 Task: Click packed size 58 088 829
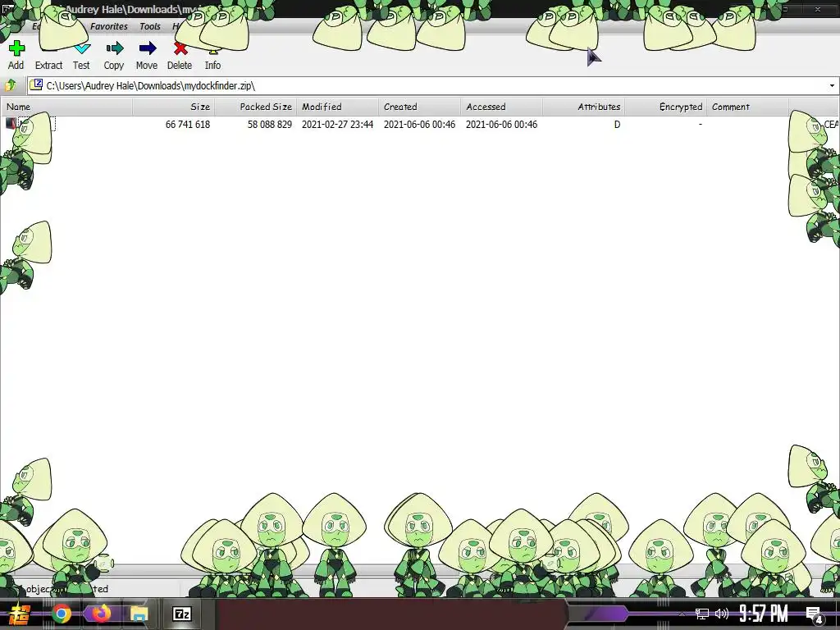(269, 125)
